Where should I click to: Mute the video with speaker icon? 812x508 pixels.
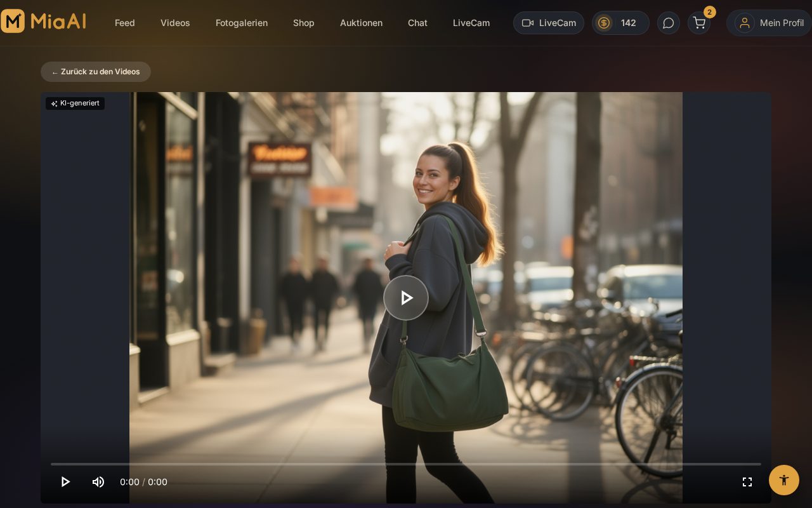click(98, 482)
